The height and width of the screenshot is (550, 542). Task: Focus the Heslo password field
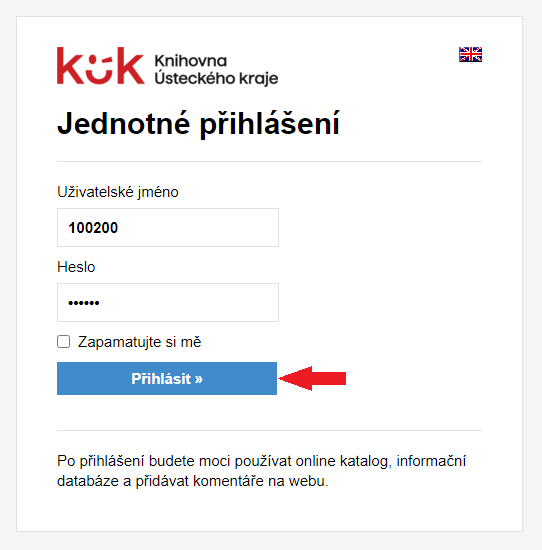click(168, 302)
